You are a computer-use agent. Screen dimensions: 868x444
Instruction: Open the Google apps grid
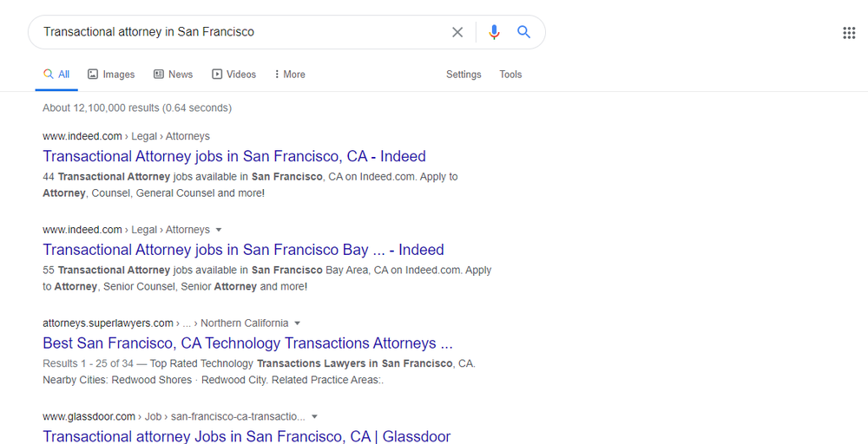[x=849, y=33]
